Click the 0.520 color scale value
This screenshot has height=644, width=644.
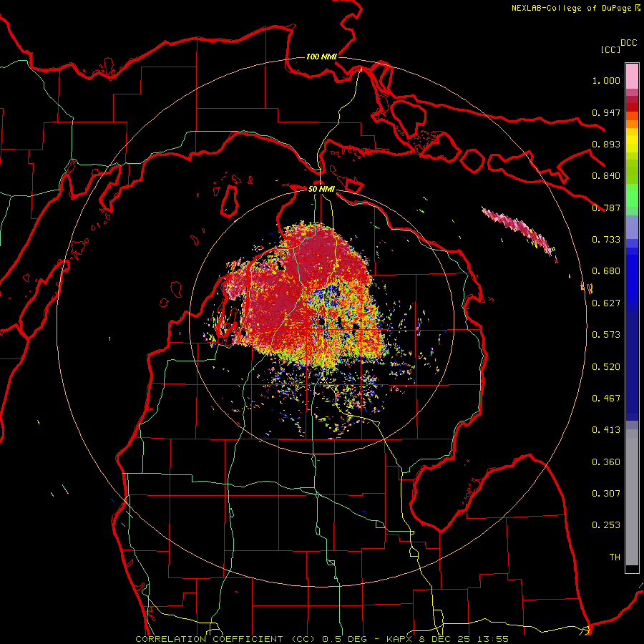606,367
